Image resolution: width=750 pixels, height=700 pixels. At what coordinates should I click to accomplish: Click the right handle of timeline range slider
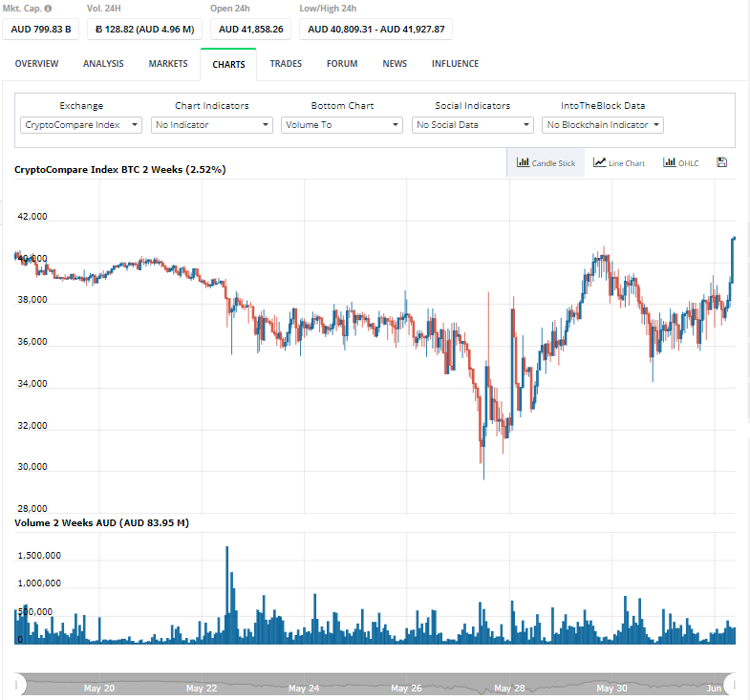729,684
